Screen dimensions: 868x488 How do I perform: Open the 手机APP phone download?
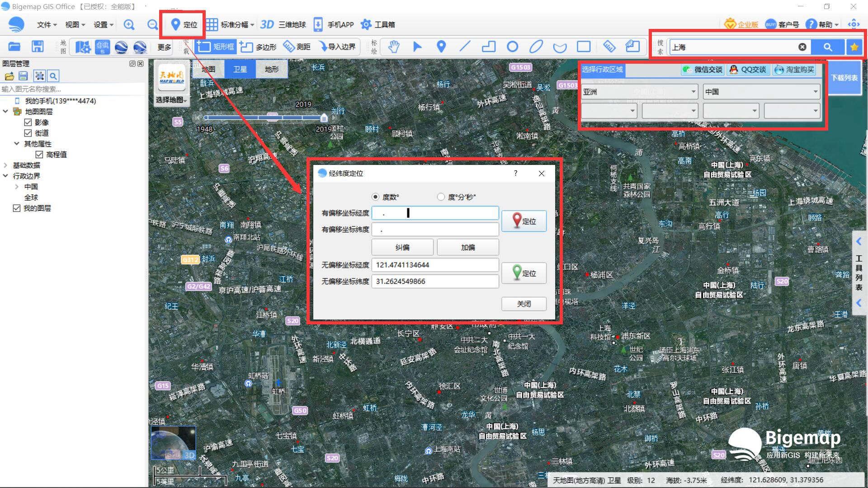coord(334,25)
